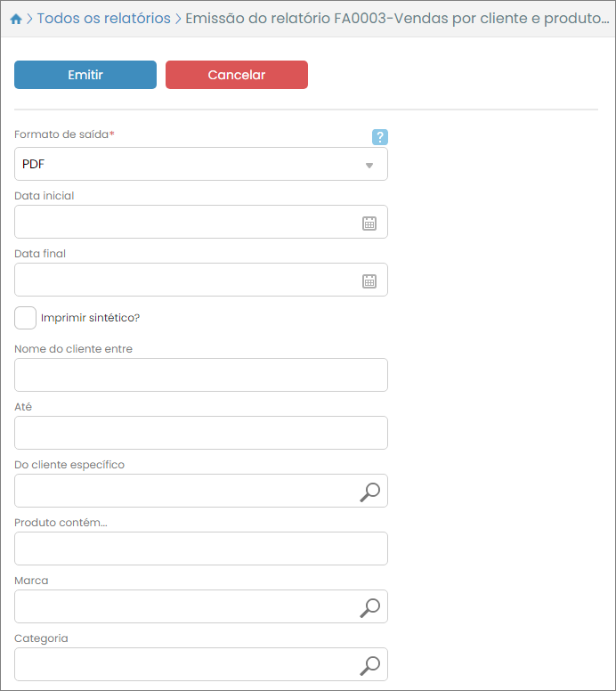Open the PDF output format combo box

[187, 165]
